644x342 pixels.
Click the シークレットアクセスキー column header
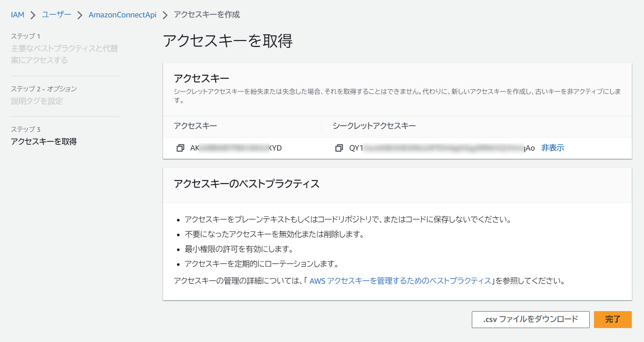click(374, 126)
